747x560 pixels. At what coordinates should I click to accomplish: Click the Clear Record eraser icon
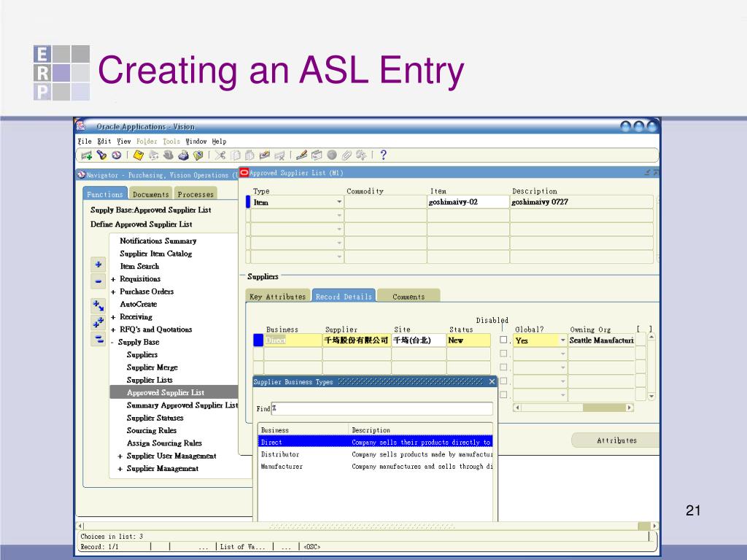click(264, 155)
